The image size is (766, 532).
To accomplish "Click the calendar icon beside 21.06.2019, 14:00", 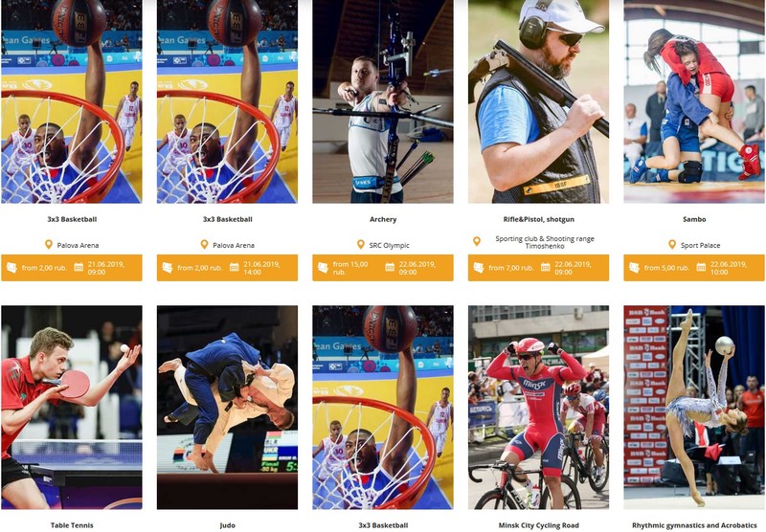I will tap(234, 267).
